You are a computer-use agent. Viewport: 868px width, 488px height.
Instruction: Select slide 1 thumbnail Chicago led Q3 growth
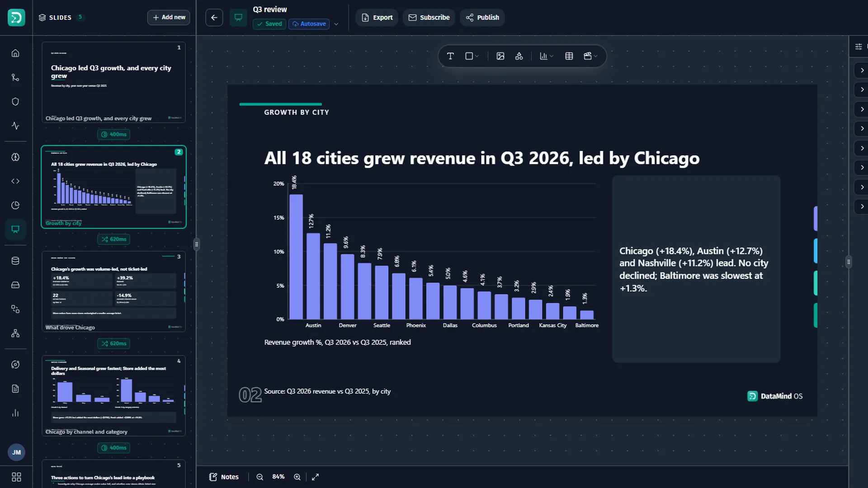(113, 82)
